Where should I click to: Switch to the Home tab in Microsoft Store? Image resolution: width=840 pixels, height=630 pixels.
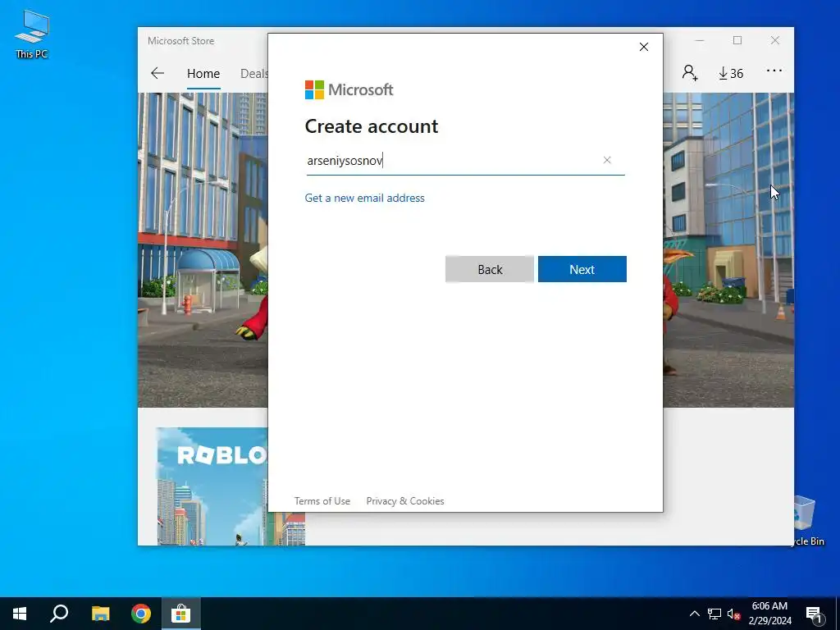coord(203,73)
